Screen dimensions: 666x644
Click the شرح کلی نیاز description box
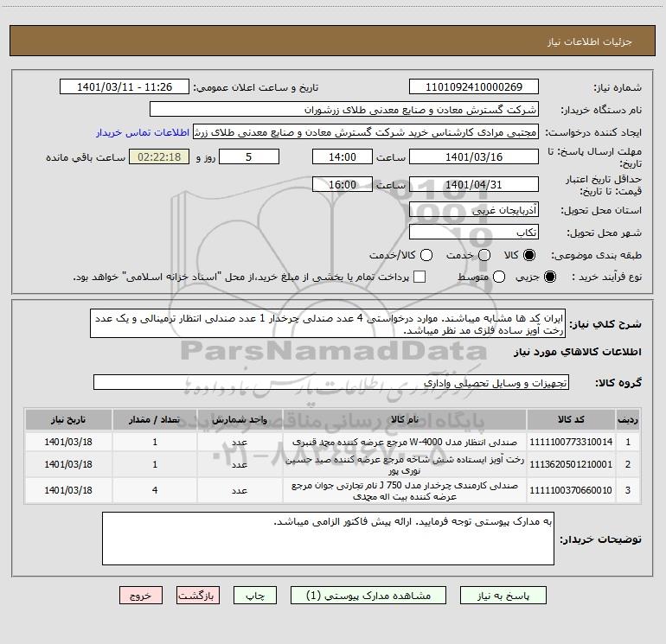click(328, 323)
